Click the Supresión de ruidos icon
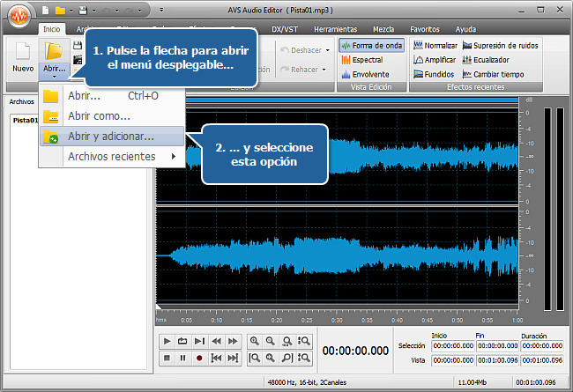This screenshot has height=392, width=573. pos(466,45)
